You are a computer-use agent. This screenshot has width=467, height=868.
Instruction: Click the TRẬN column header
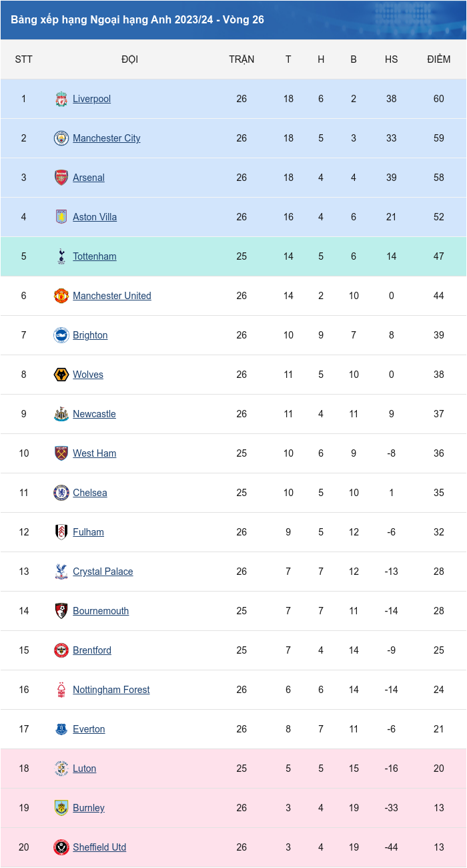click(242, 59)
